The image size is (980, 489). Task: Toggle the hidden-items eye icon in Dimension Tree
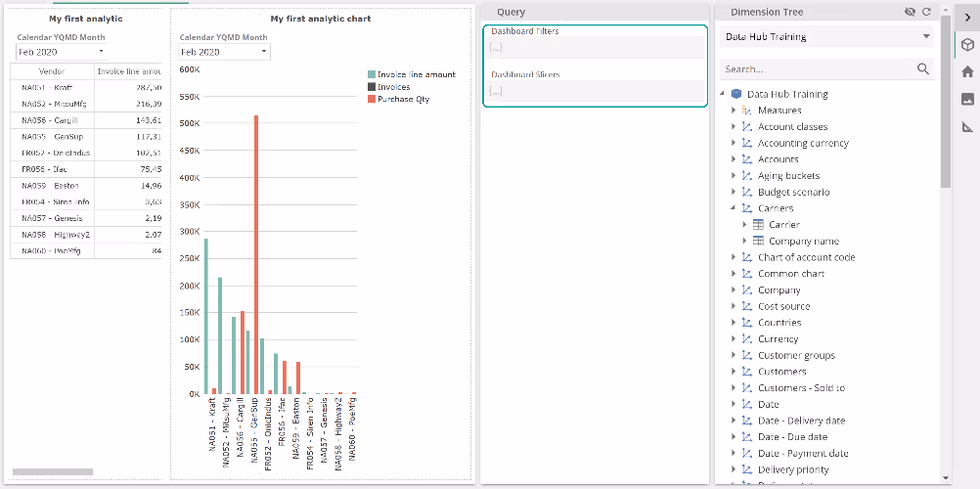(x=911, y=12)
